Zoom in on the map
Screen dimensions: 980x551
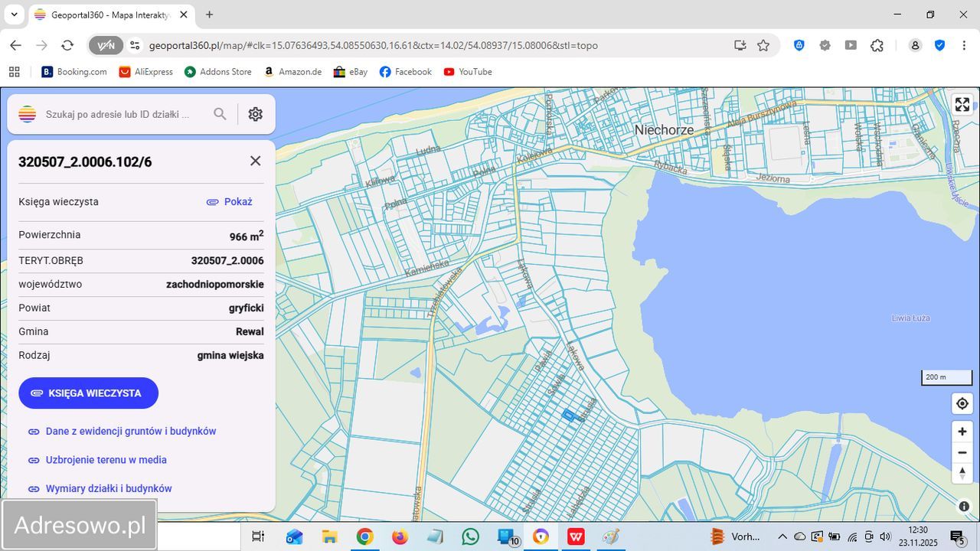pos(962,432)
